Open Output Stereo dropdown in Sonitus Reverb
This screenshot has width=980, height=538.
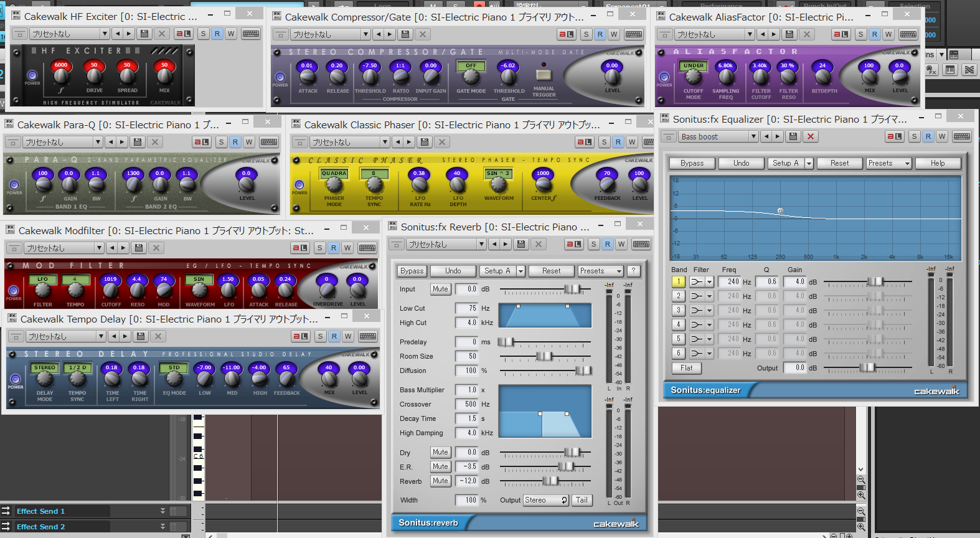coord(546,500)
